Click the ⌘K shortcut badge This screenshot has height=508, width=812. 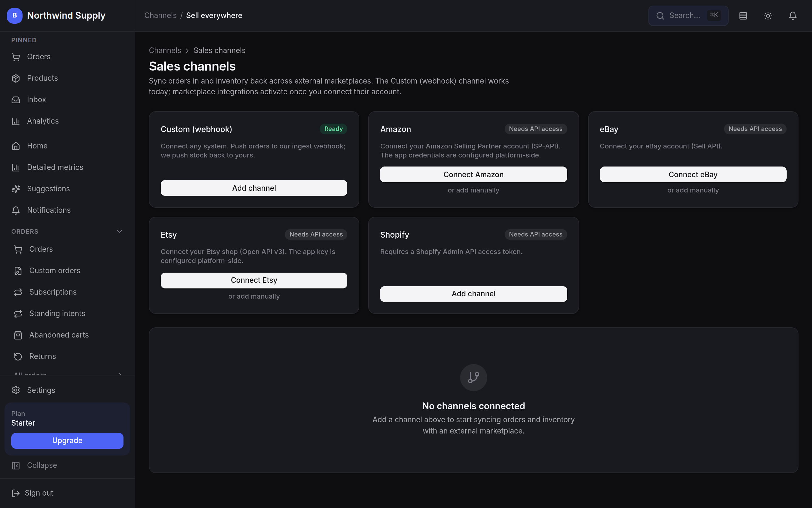pos(714,16)
